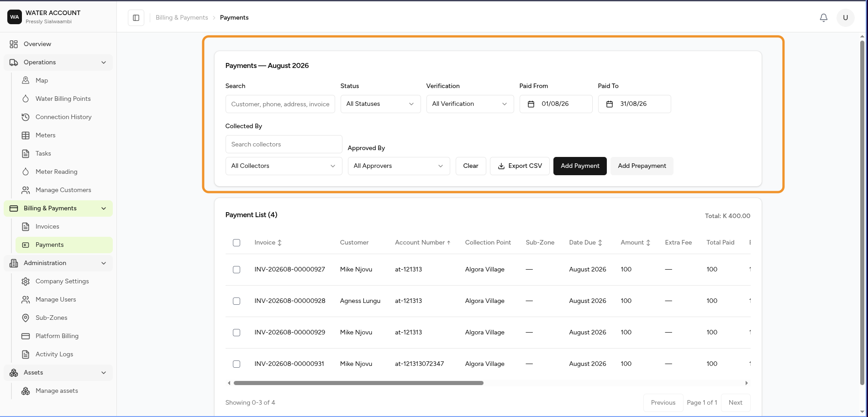Click the Manage Customers people icon
The image size is (868, 417).
click(x=26, y=190)
